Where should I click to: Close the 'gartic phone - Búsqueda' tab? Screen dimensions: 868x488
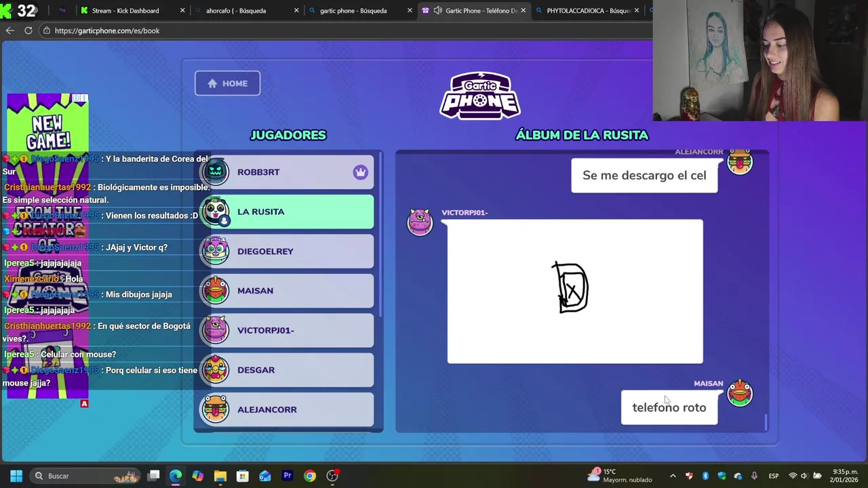click(x=410, y=11)
